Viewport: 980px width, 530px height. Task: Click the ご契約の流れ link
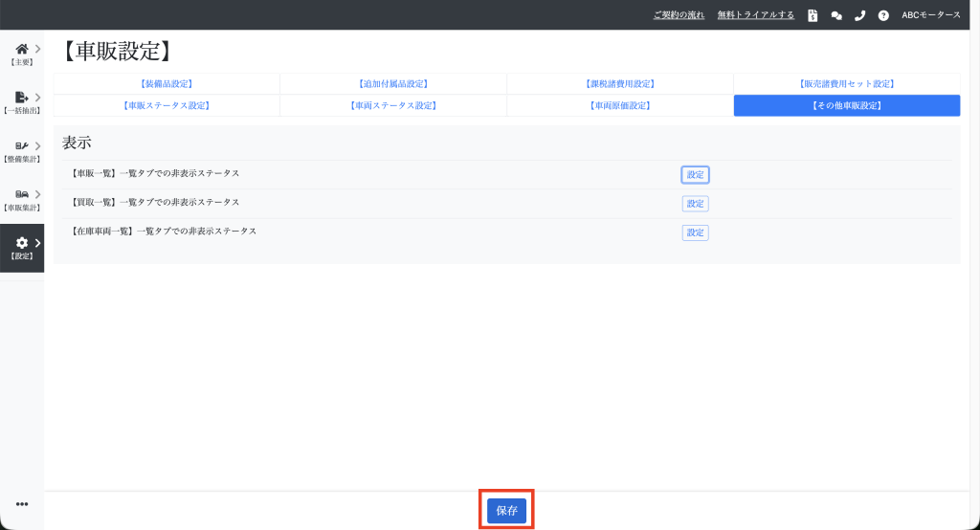click(679, 15)
